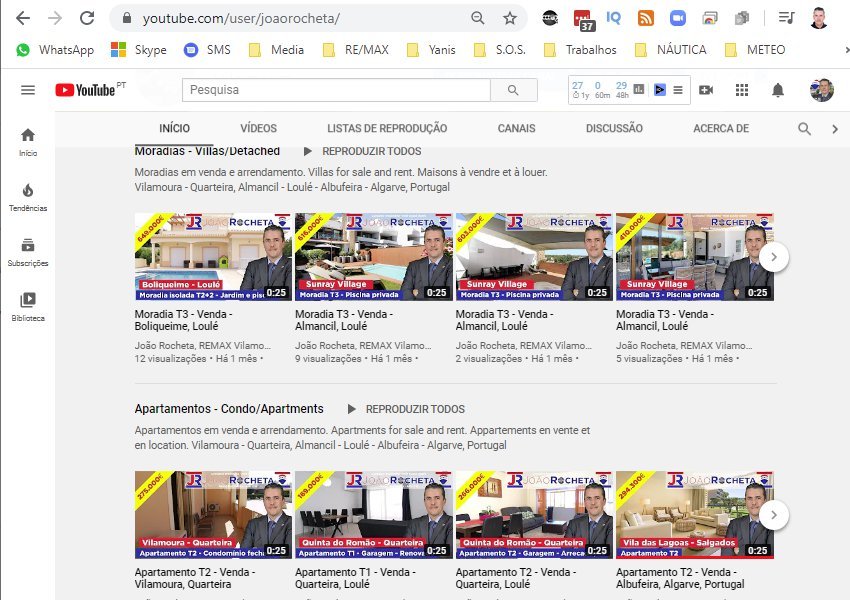Open the NÁUTICA bookmarks folder
The width and height of the screenshot is (850, 600).
(671, 50)
